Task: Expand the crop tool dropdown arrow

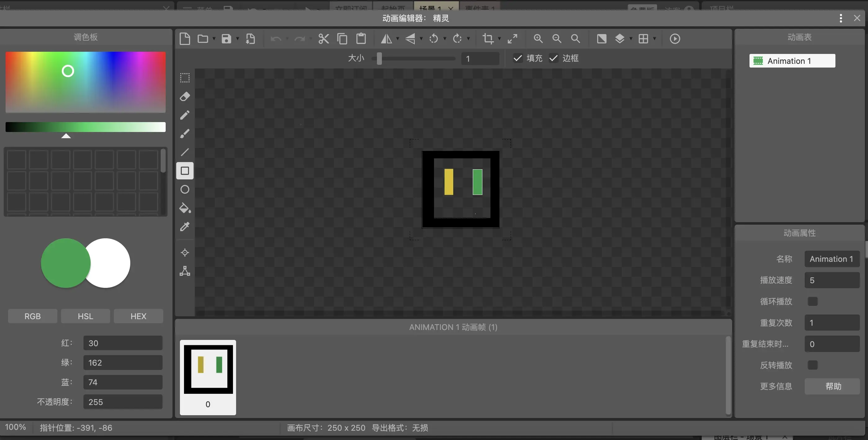Action: (x=499, y=39)
